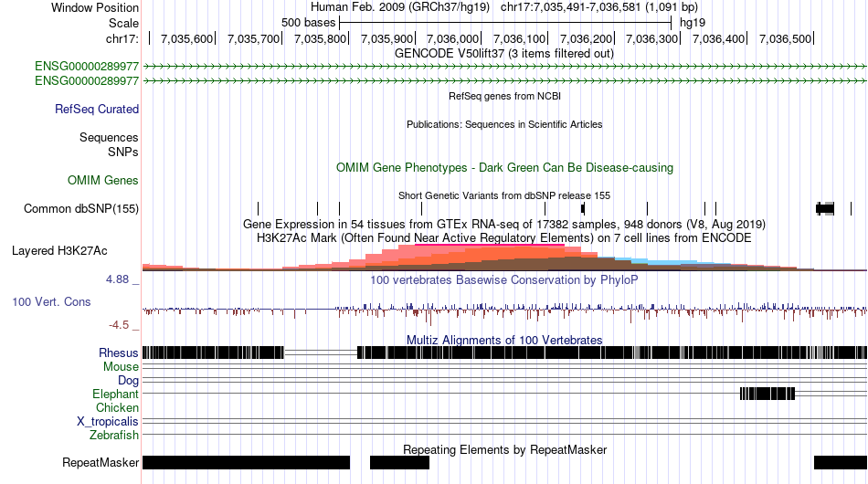The width and height of the screenshot is (868, 484).
Task: Click the 4.88 upper scale value
Action: [117, 279]
